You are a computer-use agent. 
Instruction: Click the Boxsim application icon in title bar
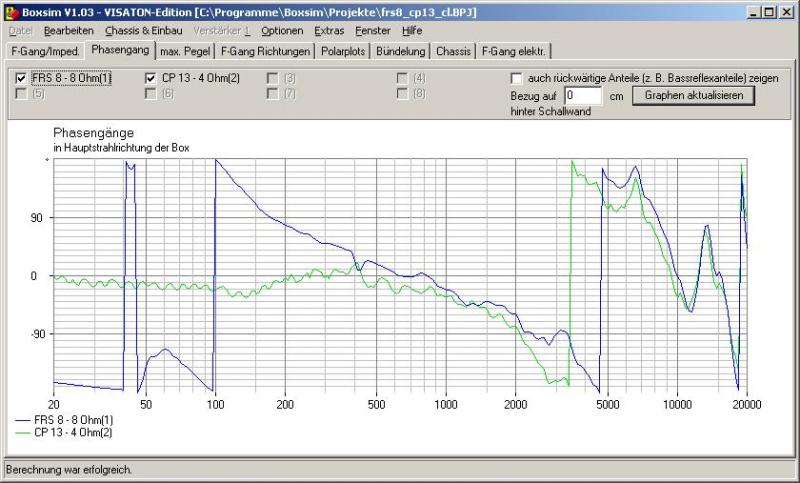tap(10, 10)
